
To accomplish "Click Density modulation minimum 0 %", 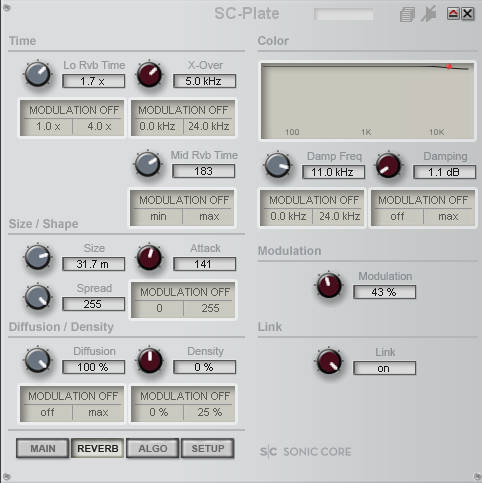I will coord(158,412).
